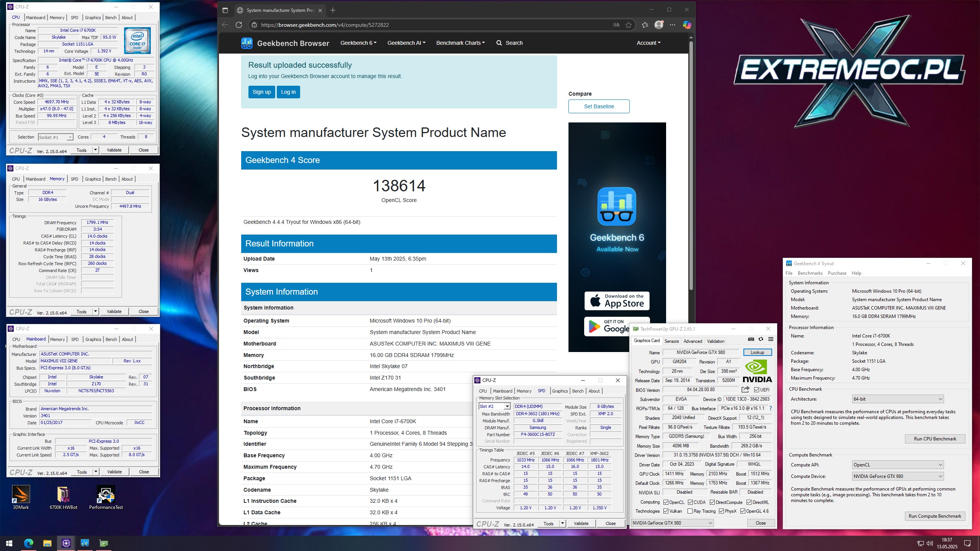Click the File Explorer taskbar icon
The image size is (980, 551).
pyautogui.click(x=47, y=543)
